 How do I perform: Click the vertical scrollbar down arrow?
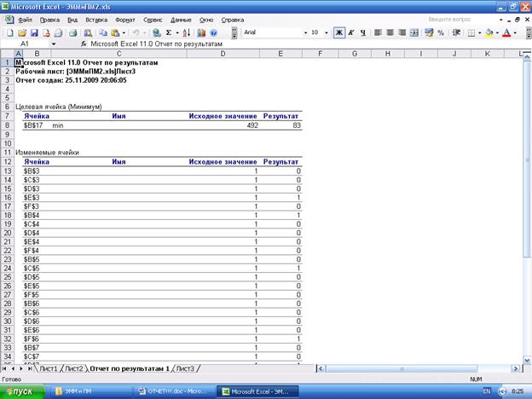pos(527,361)
